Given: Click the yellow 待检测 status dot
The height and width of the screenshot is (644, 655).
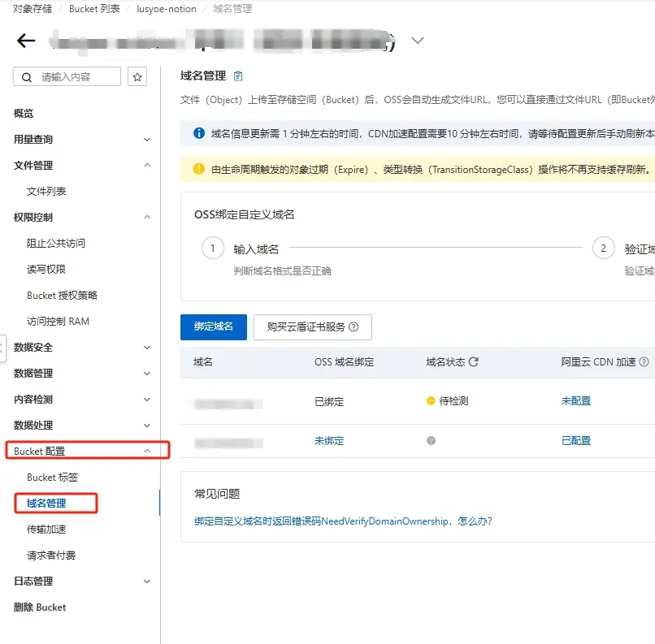Looking at the screenshot, I should click(x=431, y=401).
